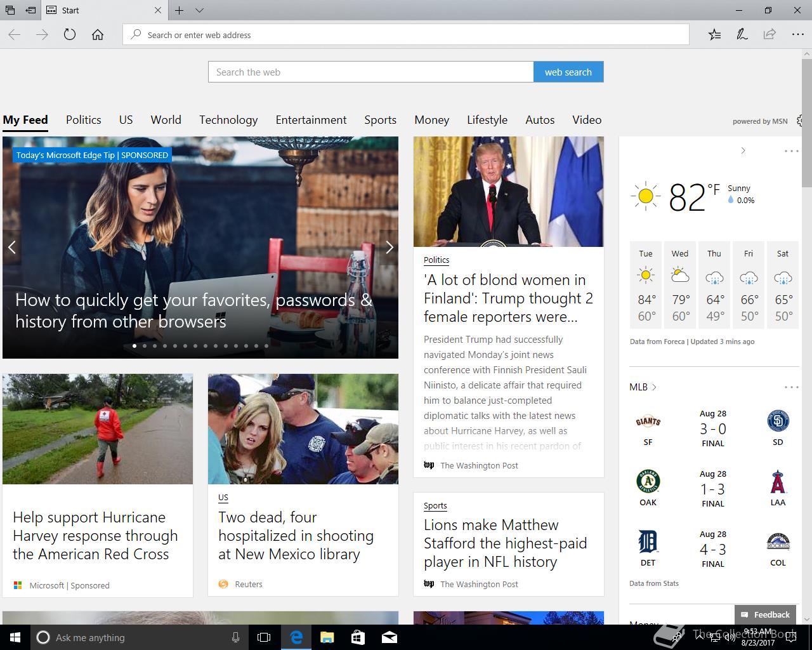Select the Sat forecast column
The image size is (812, 650).
[783, 284]
